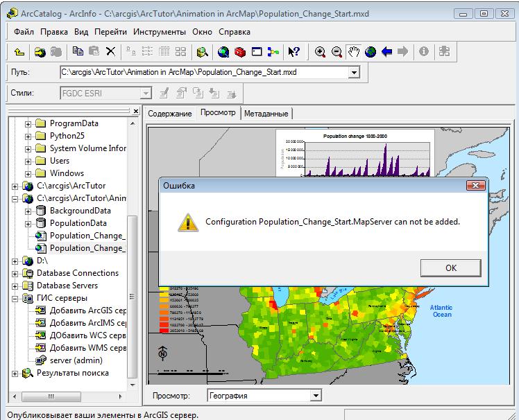This screenshot has height=420, width=519.
Task: Click Connect to Folder icon
Action: pyautogui.click(x=40, y=51)
